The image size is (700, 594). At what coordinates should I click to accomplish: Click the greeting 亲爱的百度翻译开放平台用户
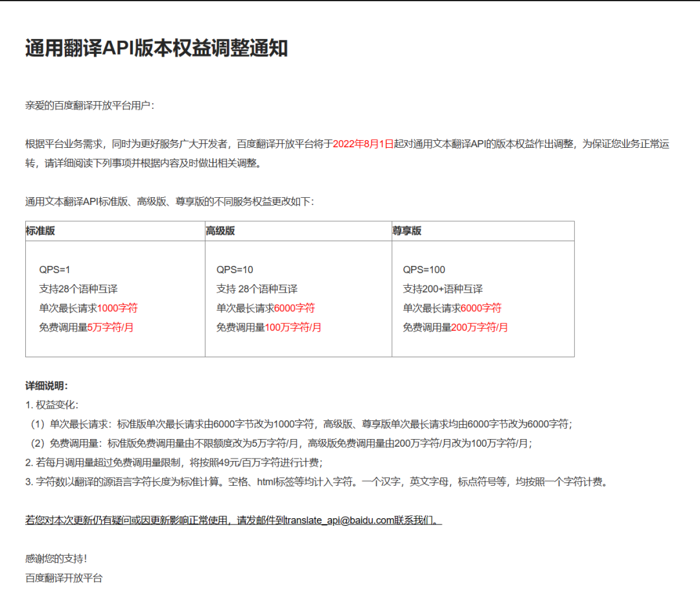pos(89,106)
